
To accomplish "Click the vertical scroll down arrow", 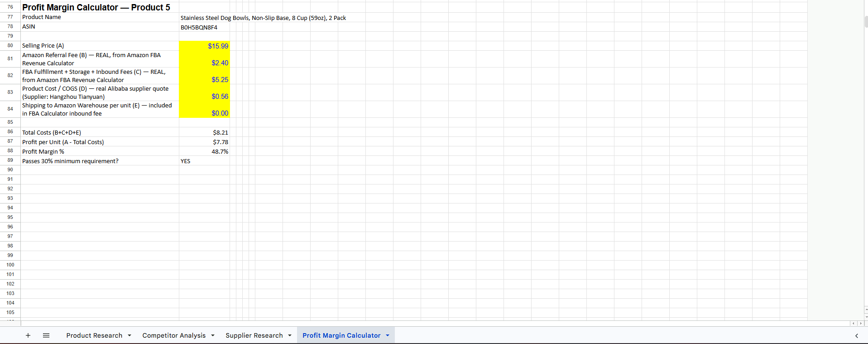I will [x=866, y=317].
